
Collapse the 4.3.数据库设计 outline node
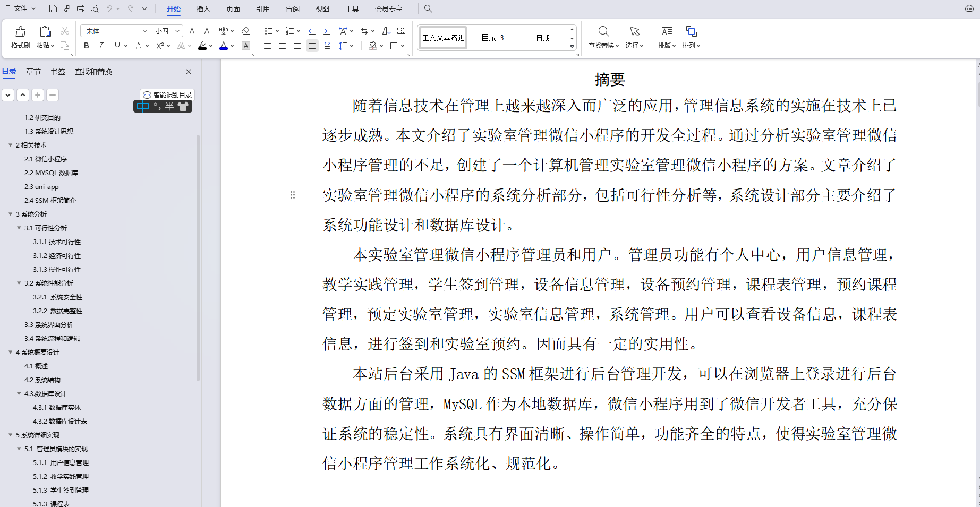tap(19, 393)
